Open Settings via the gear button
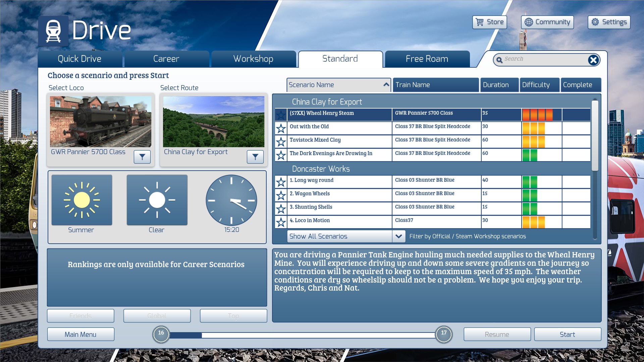 (609, 22)
